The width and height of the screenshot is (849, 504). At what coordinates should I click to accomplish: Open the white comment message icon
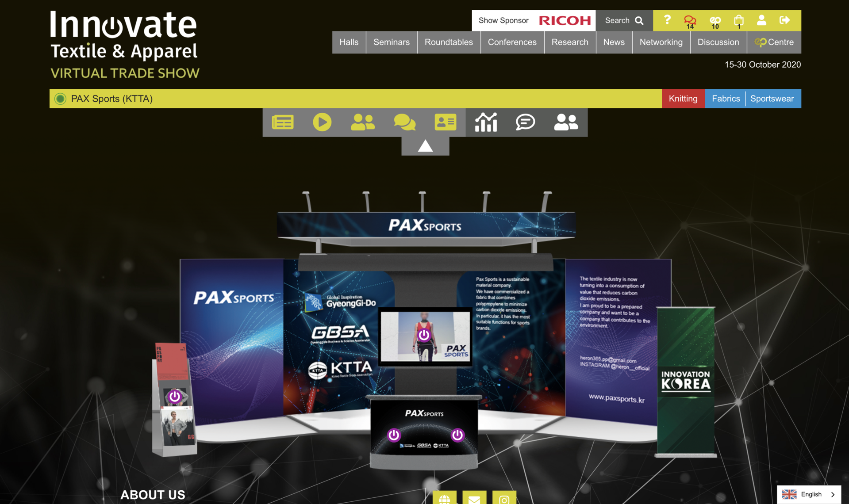525,122
